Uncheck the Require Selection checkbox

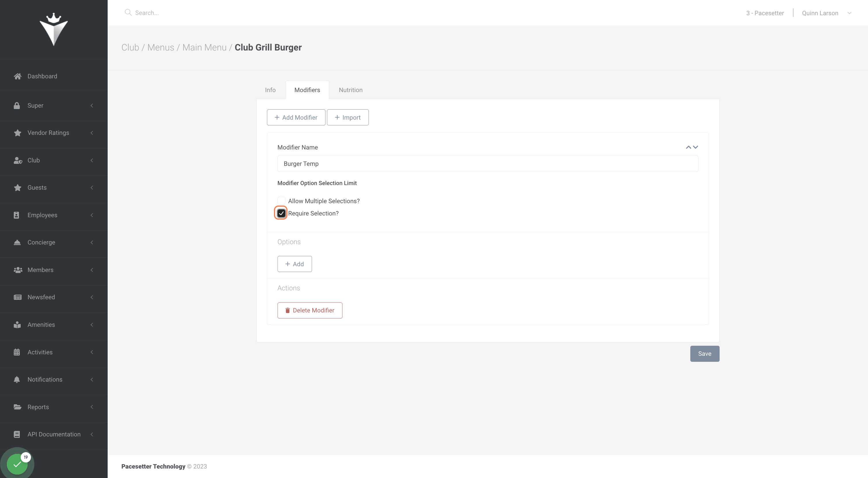click(281, 213)
